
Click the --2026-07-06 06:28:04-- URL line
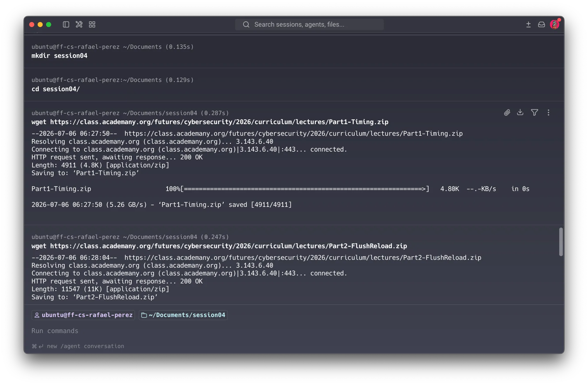(256, 258)
